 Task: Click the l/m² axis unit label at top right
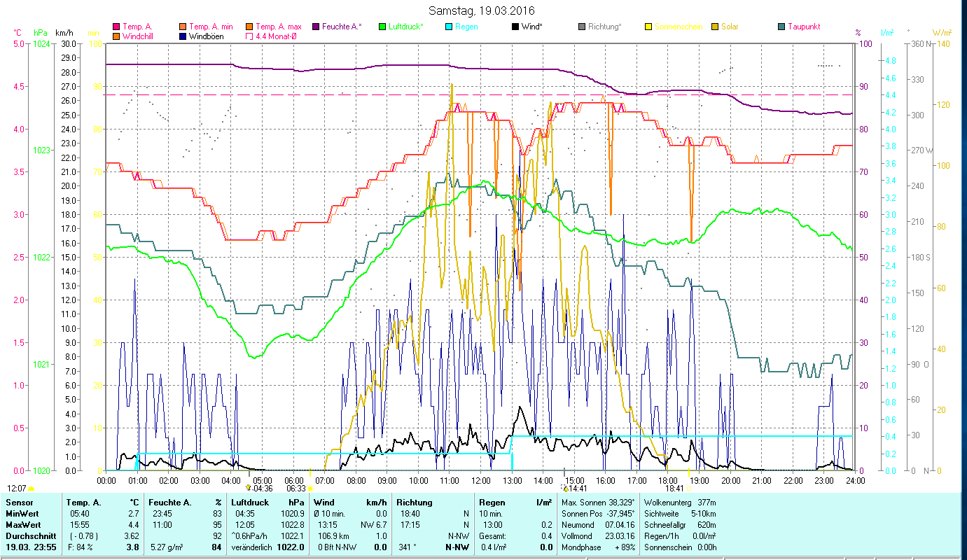coord(887,33)
